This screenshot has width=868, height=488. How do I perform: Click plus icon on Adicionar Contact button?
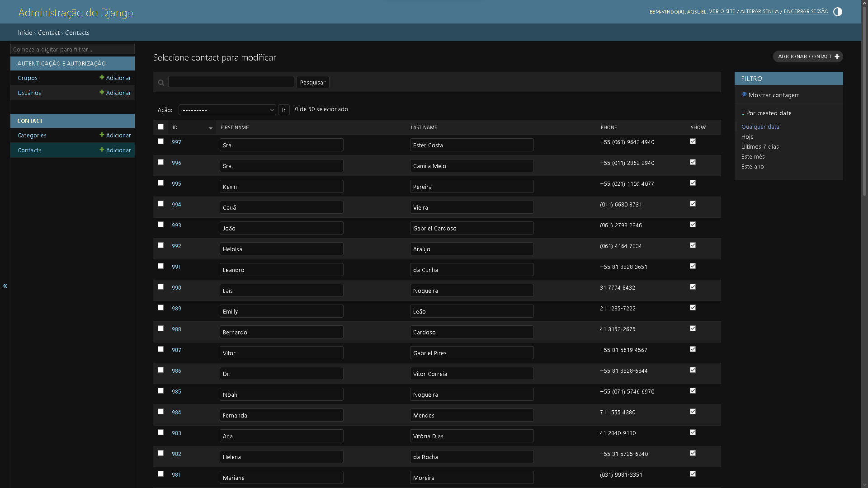837,56
